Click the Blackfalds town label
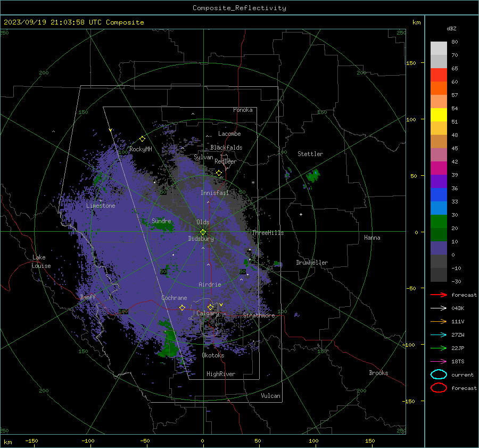 tap(226, 148)
